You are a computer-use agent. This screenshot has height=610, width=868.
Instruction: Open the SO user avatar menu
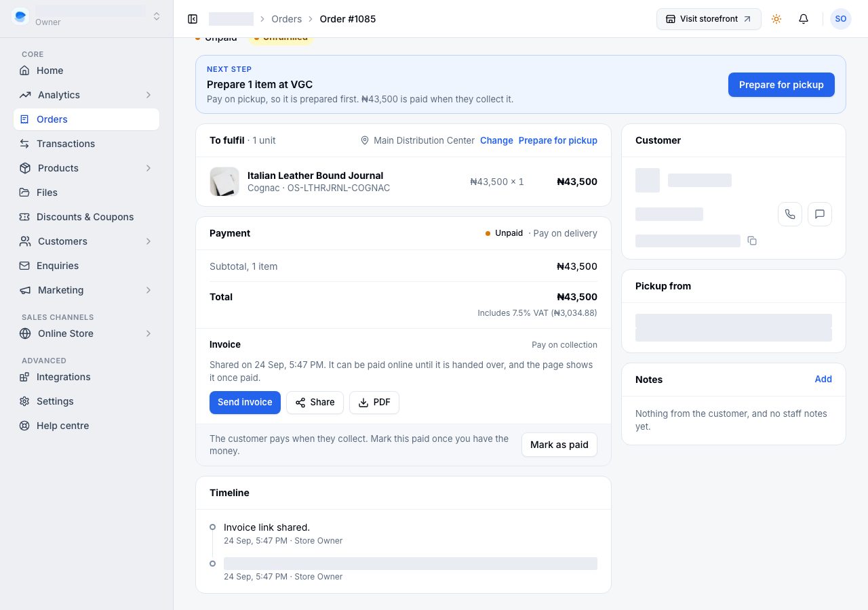click(x=841, y=19)
